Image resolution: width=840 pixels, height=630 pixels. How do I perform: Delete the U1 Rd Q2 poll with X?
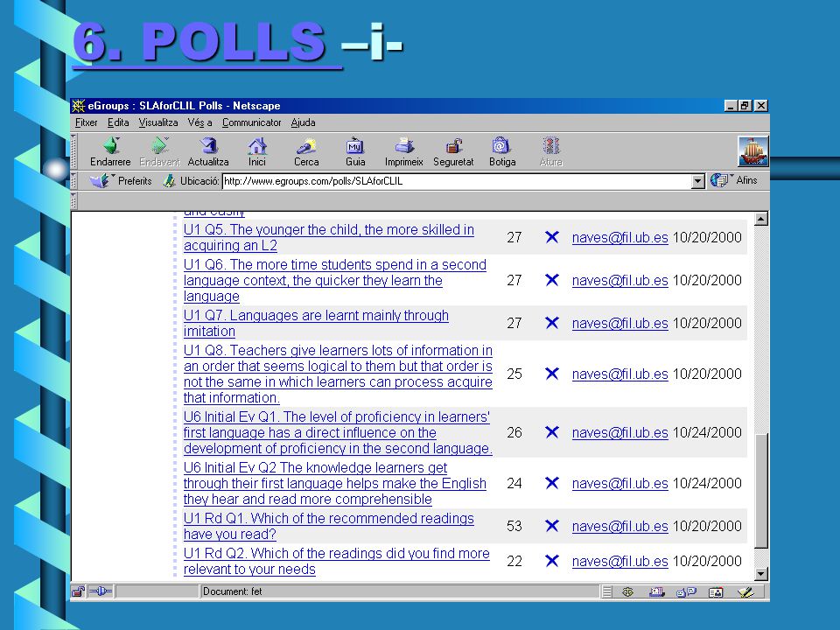[552, 560]
